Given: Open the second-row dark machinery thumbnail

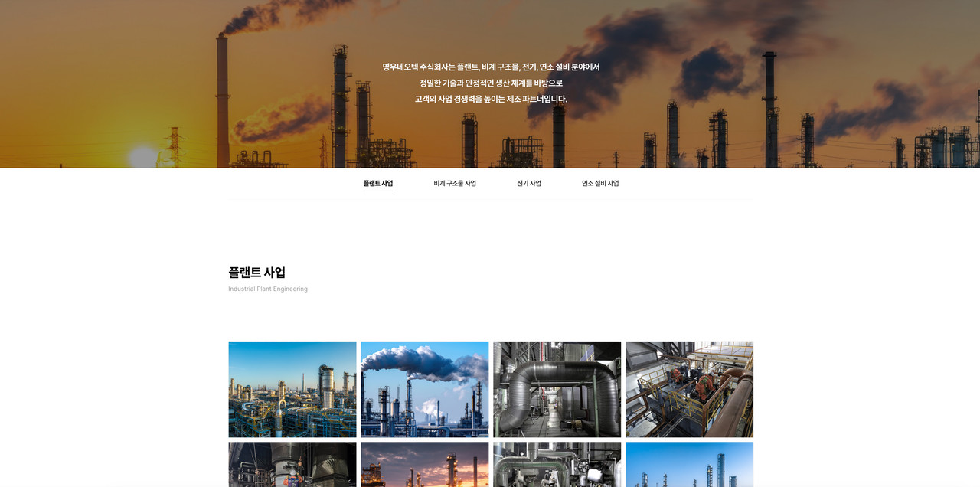Looking at the screenshot, I should (x=292, y=464).
